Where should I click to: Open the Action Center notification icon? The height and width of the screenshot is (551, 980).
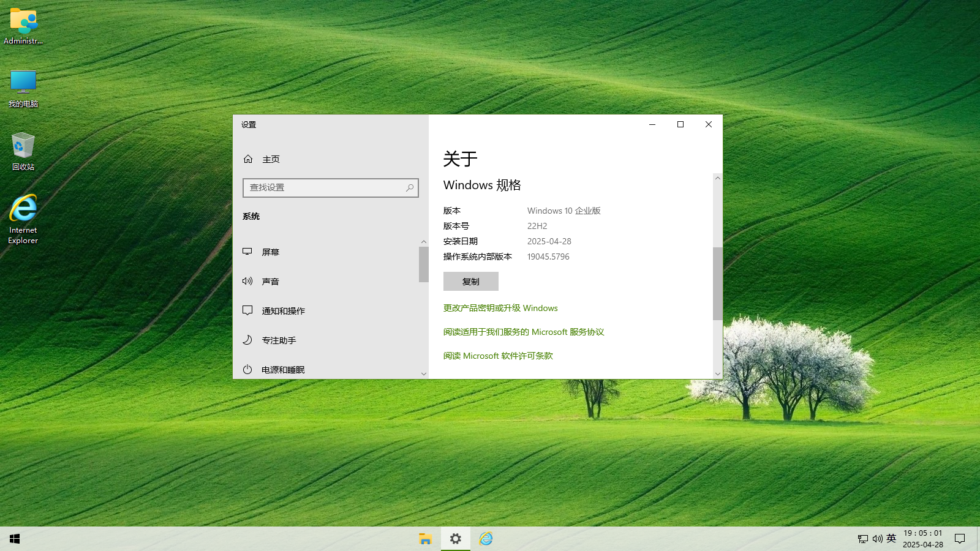click(960, 539)
